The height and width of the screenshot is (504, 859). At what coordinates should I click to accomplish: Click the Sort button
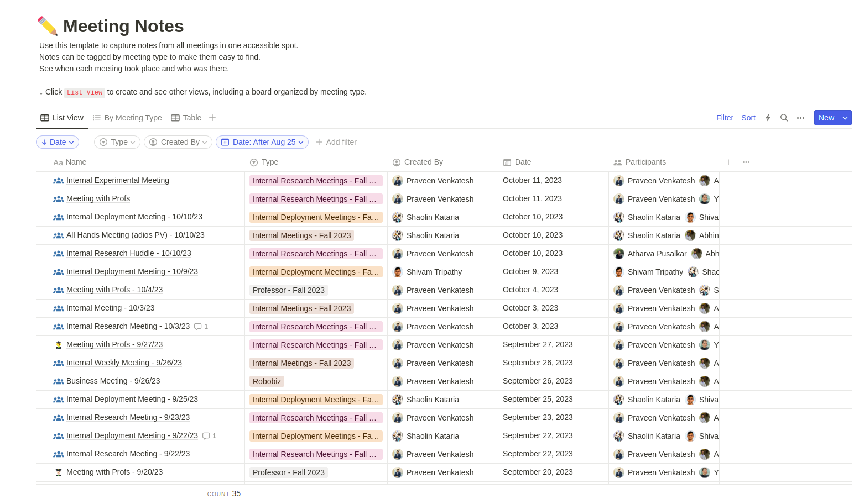[748, 118]
